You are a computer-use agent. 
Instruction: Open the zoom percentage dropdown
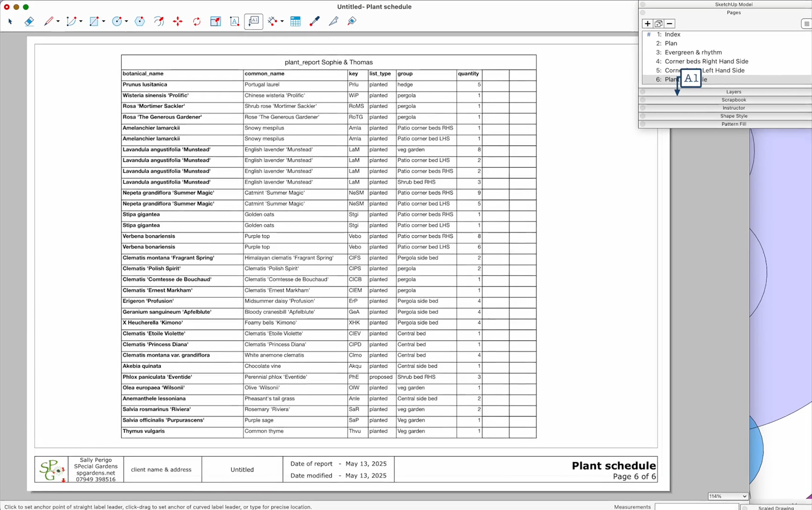728,496
